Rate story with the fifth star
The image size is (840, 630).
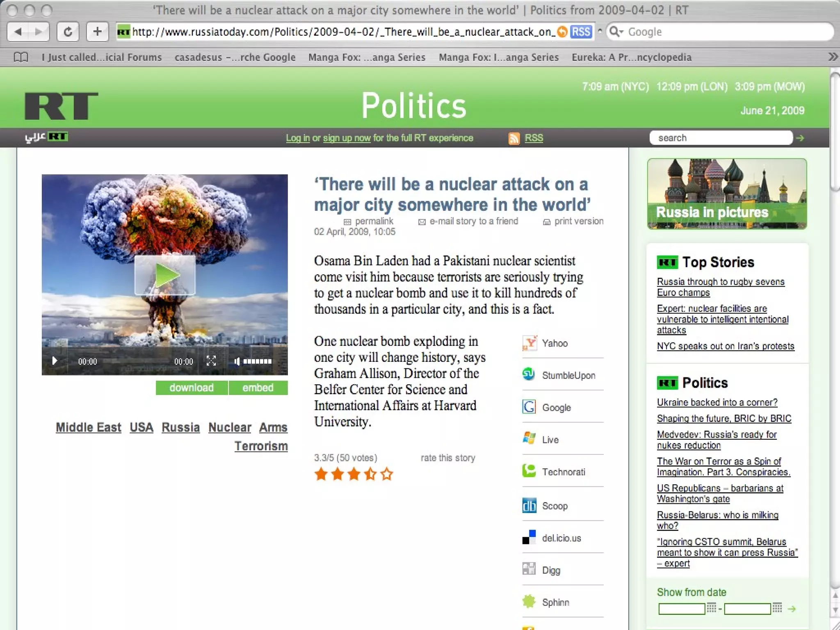[386, 475]
